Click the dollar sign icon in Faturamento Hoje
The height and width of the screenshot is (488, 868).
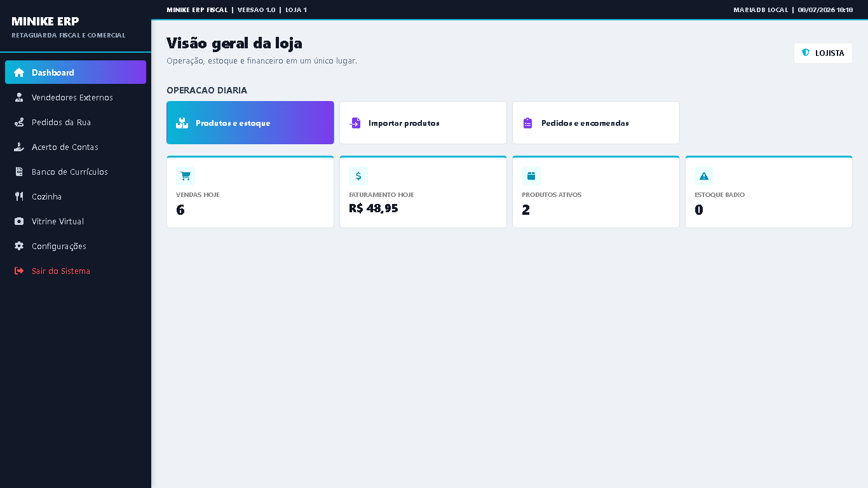tap(358, 176)
